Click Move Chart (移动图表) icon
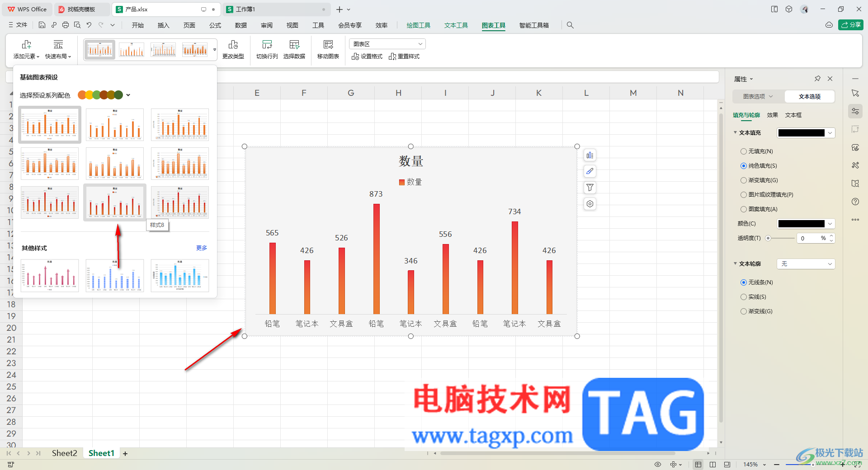This screenshot has width=868, height=470. pyautogui.click(x=328, y=44)
